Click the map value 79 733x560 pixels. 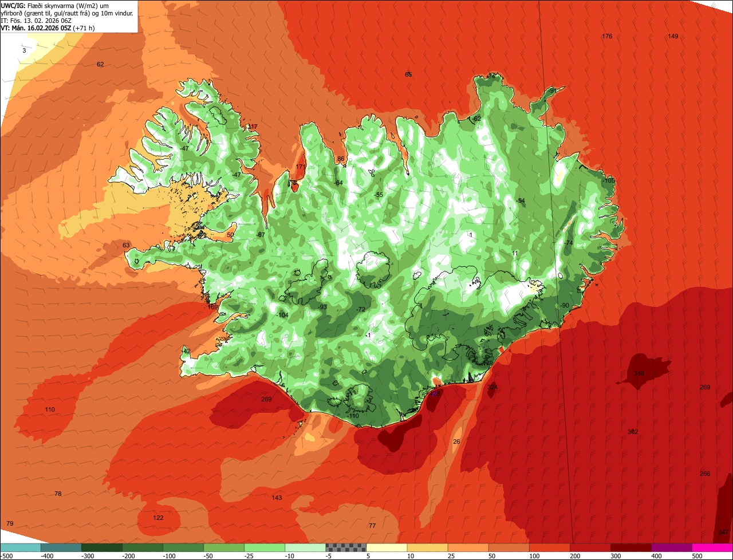click(x=10, y=524)
